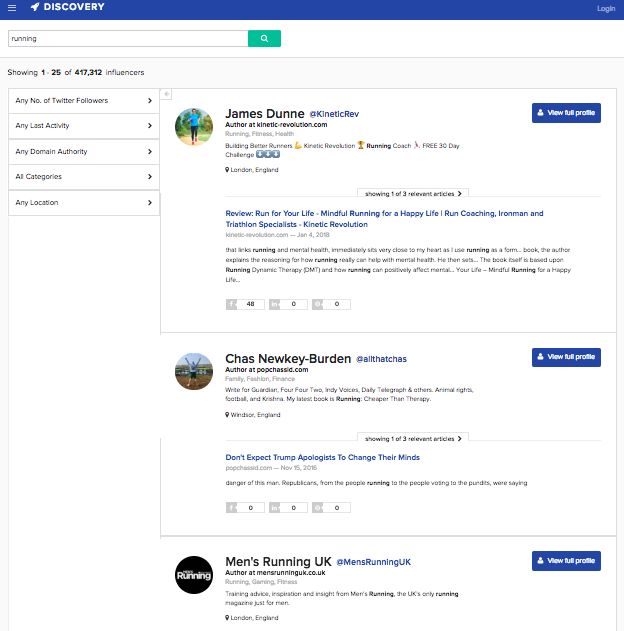Click LinkedIn share count on Trump Apologists article
This screenshot has width=624, height=631.
pos(288,508)
